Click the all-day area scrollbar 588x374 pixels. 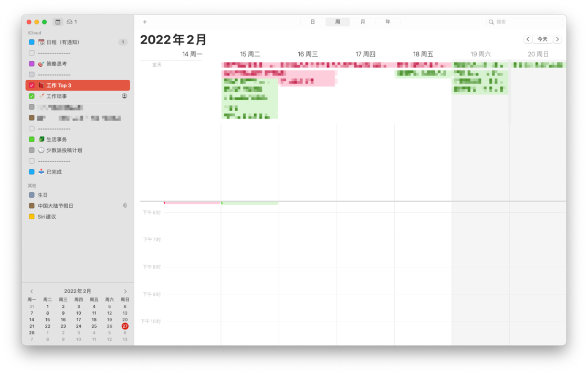coord(510,92)
